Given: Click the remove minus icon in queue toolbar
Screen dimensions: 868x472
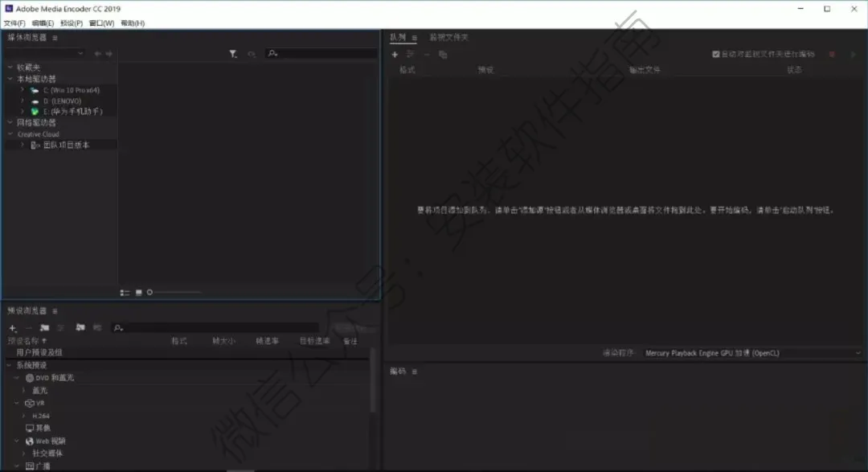Looking at the screenshot, I should pyautogui.click(x=427, y=55).
